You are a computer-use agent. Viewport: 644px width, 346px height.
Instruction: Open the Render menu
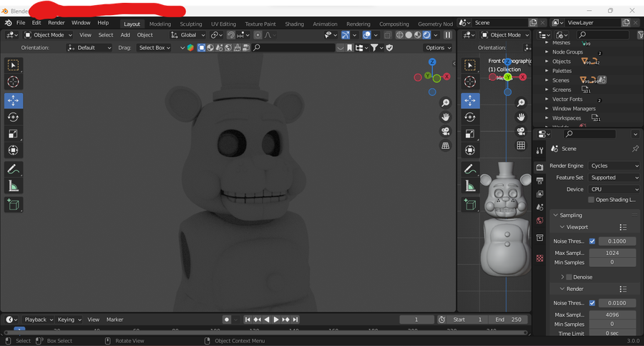click(57, 23)
